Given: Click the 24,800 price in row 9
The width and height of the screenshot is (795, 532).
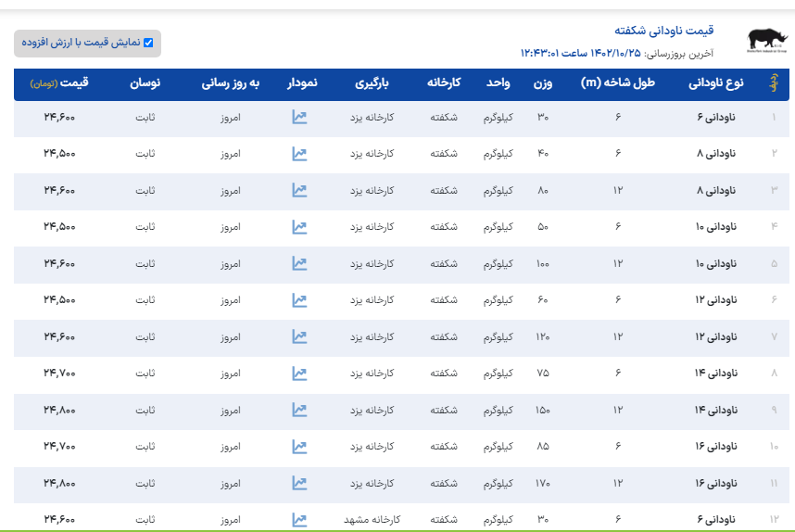Looking at the screenshot, I should (59, 410).
